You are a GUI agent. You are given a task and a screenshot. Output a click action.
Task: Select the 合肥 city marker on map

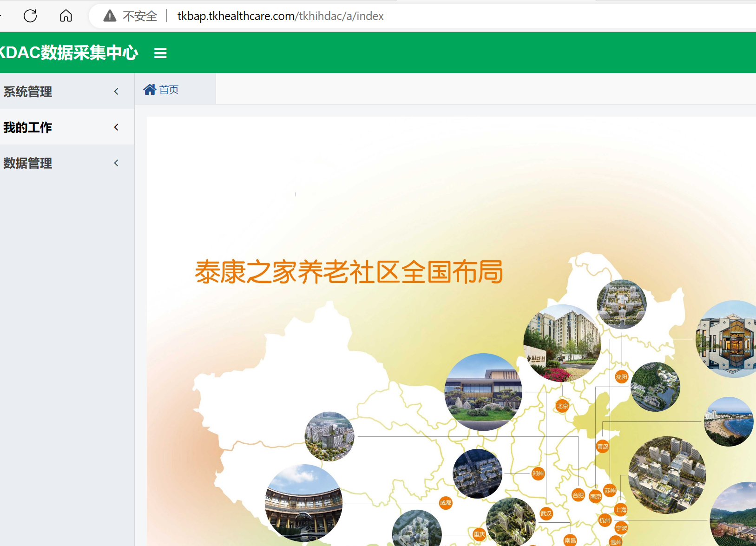[x=578, y=495]
